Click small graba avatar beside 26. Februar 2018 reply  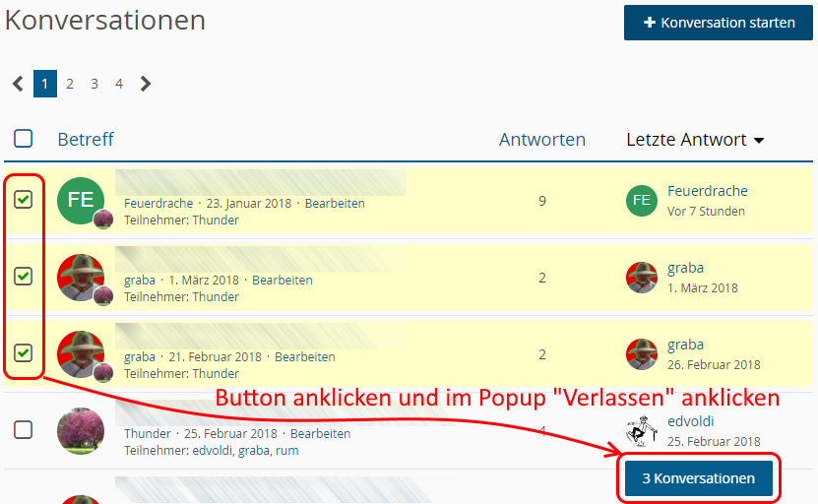click(x=642, y=353)
